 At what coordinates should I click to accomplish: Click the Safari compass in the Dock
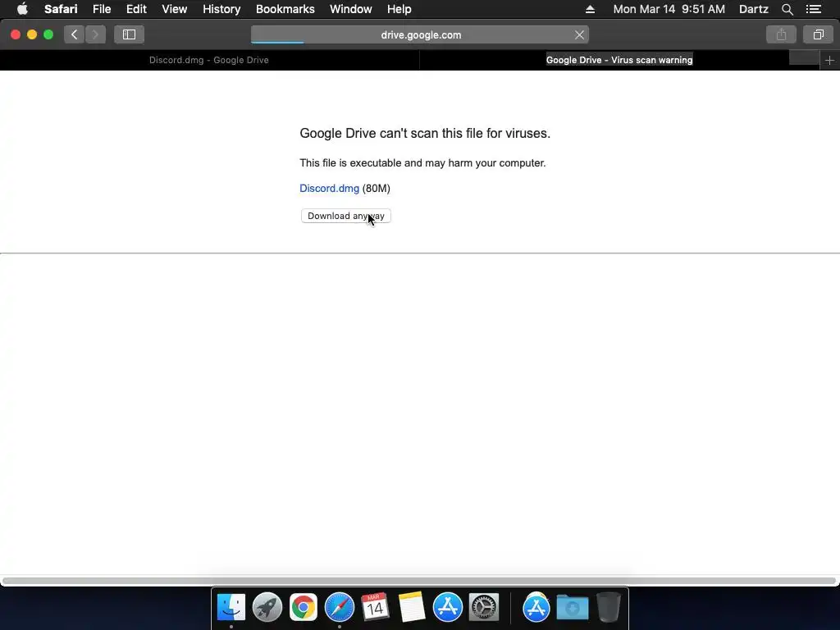click(x=339, y=607)
